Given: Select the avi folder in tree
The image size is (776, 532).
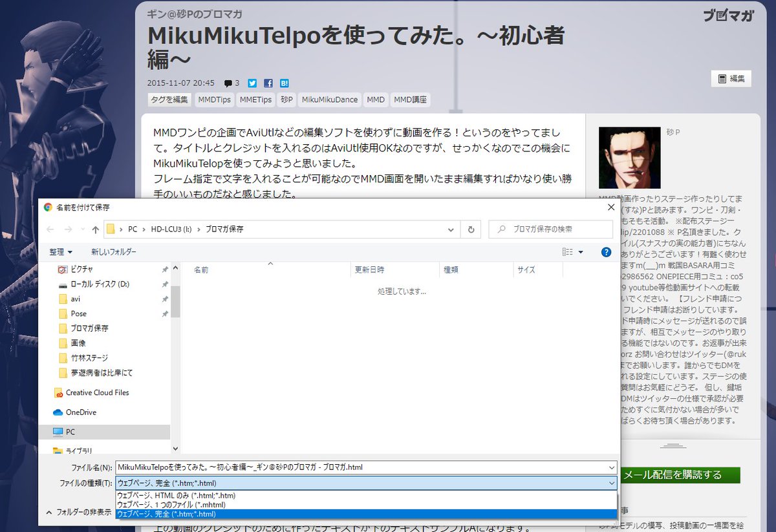Looking at the screenshot, I should (x=75, y=299).
